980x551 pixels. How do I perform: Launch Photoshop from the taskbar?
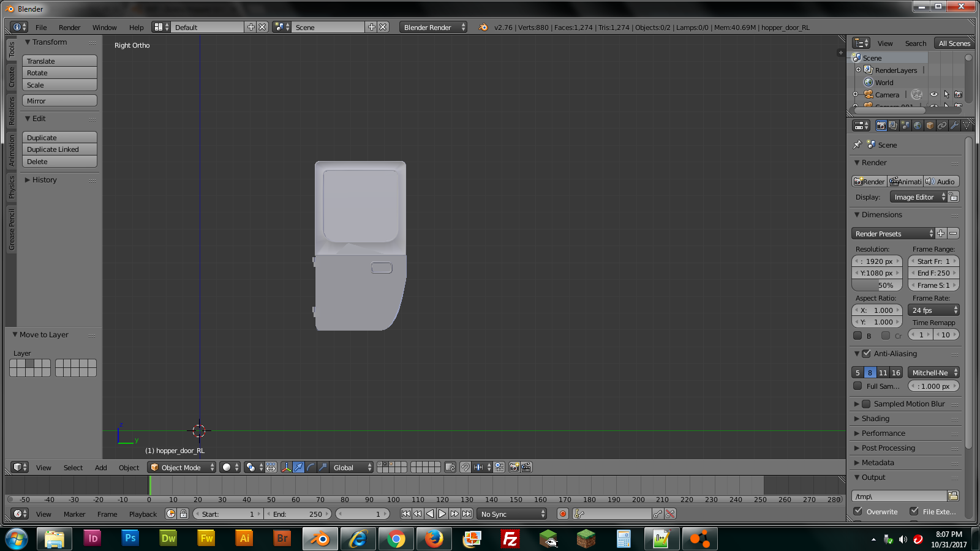(x=130, y=538)
